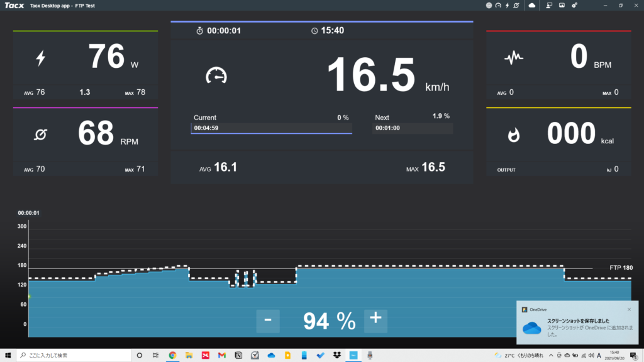Screen dimensions: 644x362
Task: Click the image display icon in title bar
Action: (562, 5)
